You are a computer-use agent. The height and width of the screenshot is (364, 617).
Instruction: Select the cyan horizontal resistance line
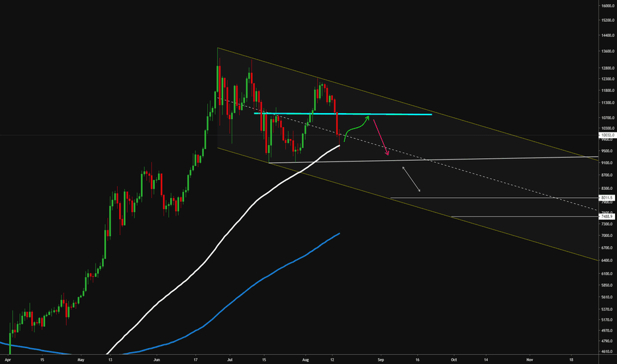[343, 114]
